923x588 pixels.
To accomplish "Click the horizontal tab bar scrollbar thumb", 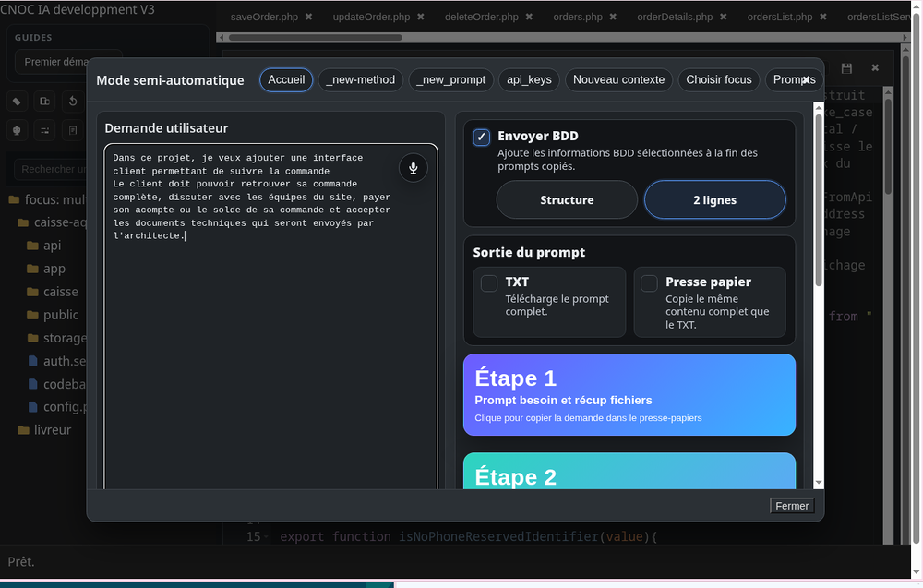I will (x=315, y=37).
